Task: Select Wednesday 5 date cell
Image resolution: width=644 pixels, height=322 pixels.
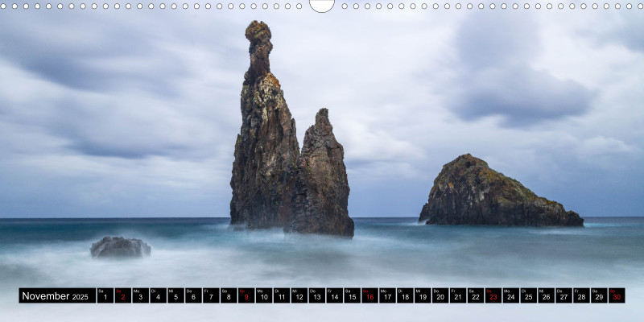Action: click(175, 295)
